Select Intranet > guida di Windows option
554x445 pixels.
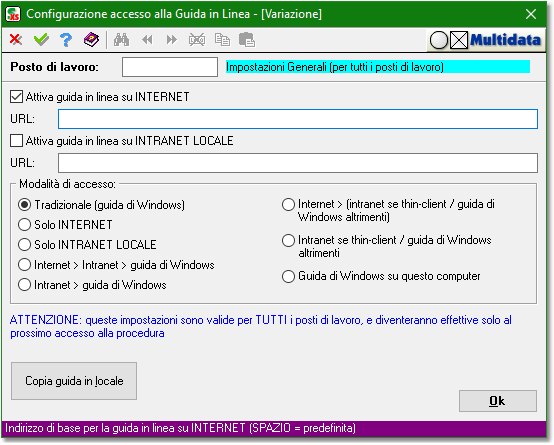[24, 285]
